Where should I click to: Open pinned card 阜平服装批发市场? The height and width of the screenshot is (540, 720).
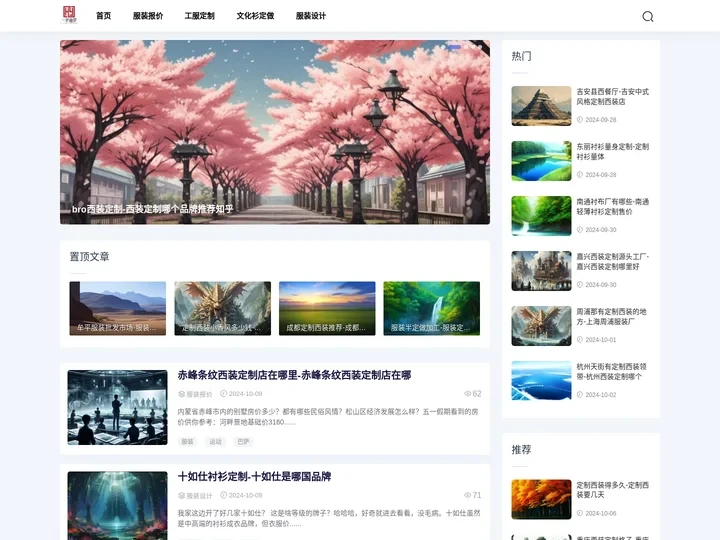pyautogui.click(x=118, y=308)
